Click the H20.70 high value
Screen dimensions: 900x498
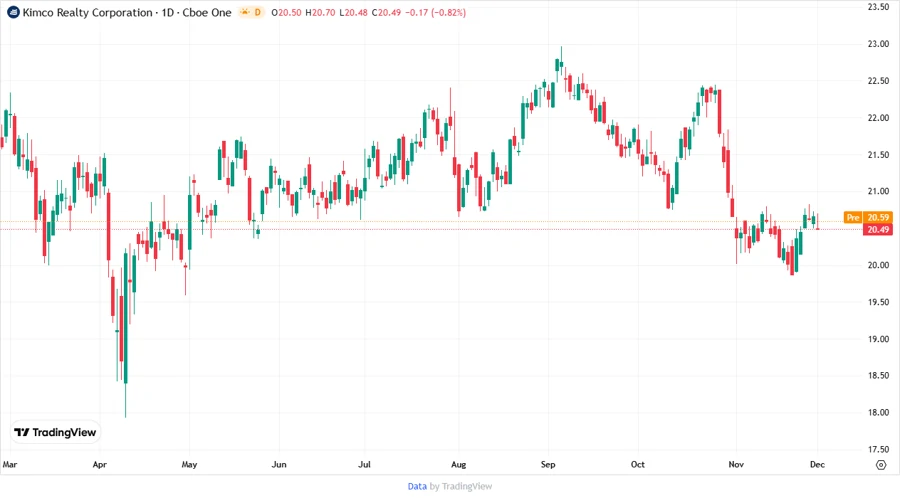[x=320, y=12]
